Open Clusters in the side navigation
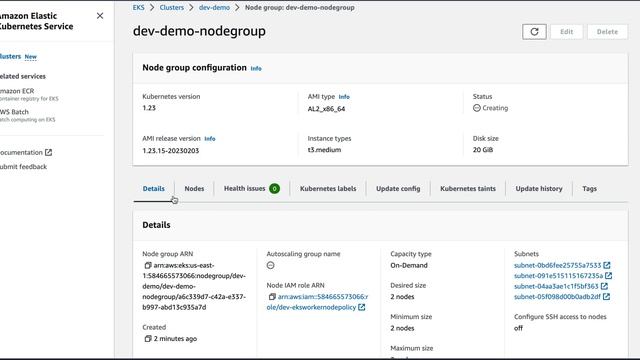Image resolution: width=640 pixels, height=360 pixels. [x=11, y=56]
